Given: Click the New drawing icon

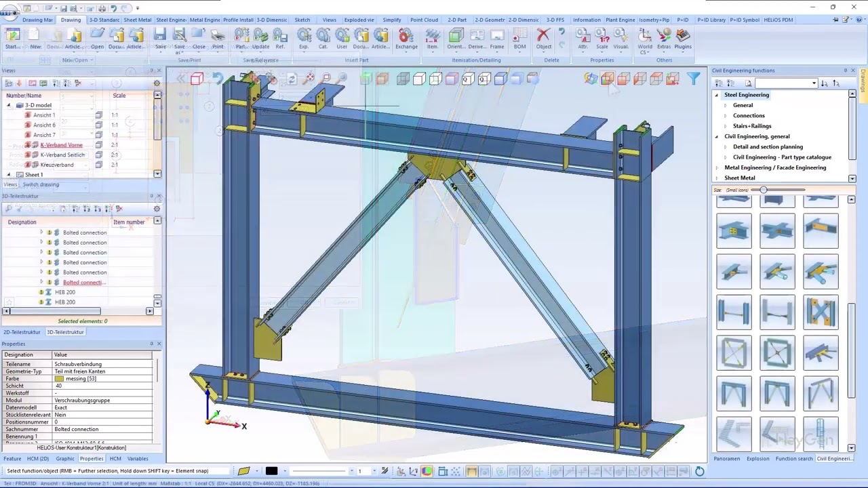Looking at the screenshot, I should 35,38.
